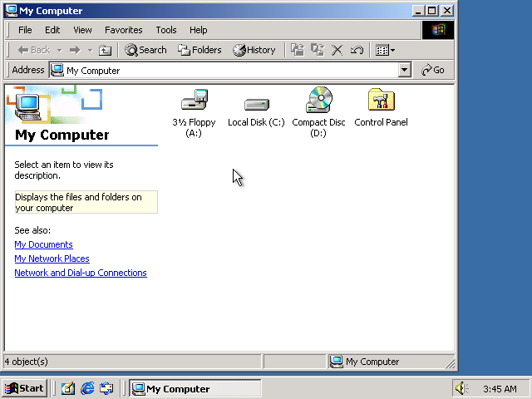
Task: Click the volume speaker tray icon
Action: tap(461, 388)
